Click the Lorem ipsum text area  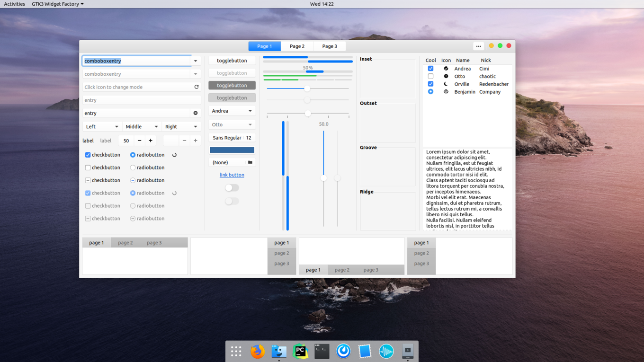467,189
